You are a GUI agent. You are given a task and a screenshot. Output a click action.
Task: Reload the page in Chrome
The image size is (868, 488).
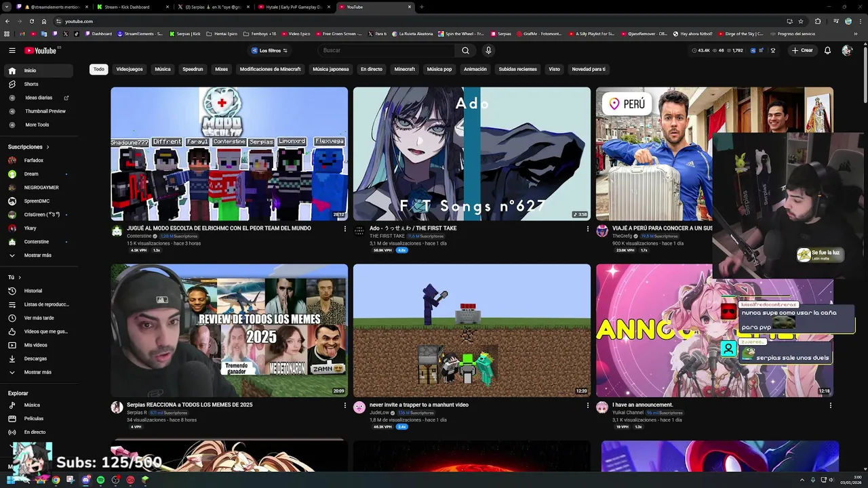coord(31,21)
